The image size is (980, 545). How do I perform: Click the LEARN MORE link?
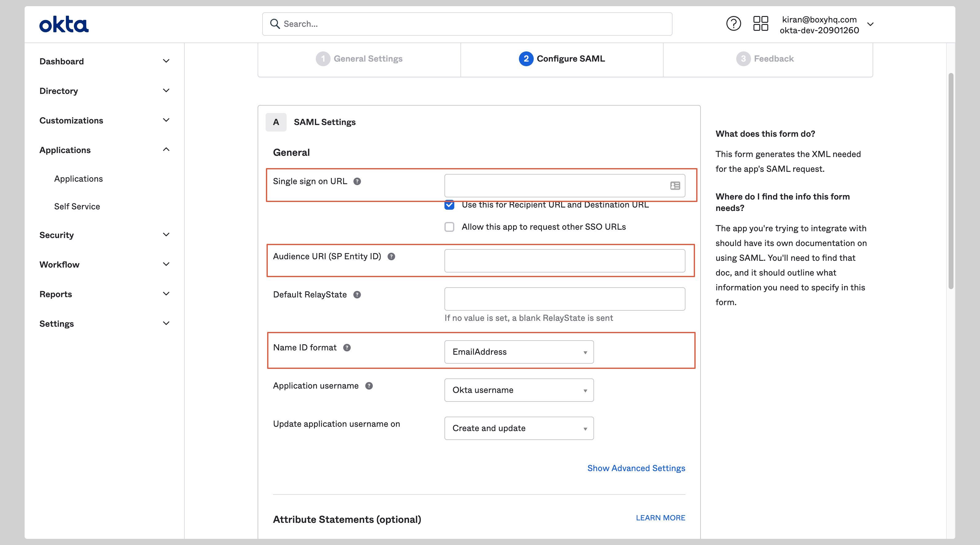661,518
